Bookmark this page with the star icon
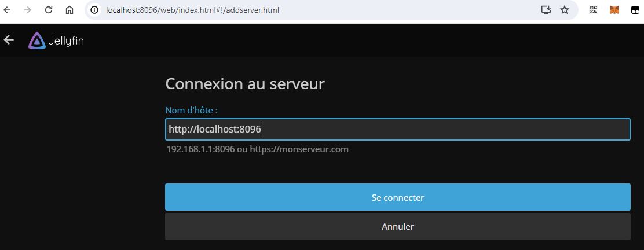 [x=564, y=10]
